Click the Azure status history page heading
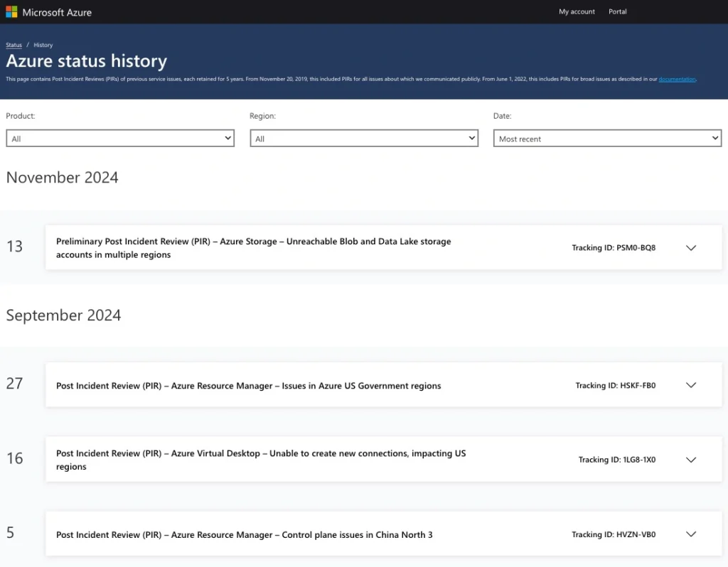 (x=87, y=61)
